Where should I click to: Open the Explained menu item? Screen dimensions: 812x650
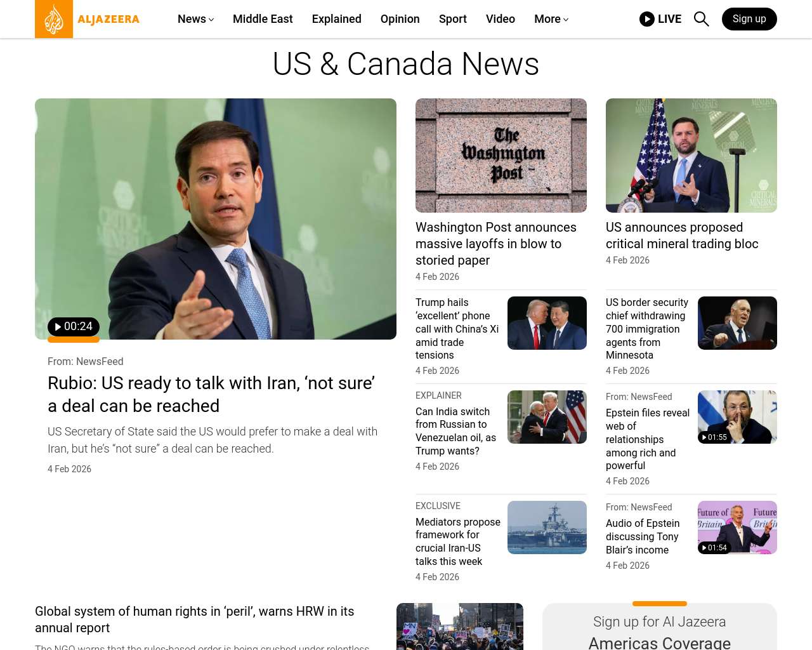click(x=336, y=19)
